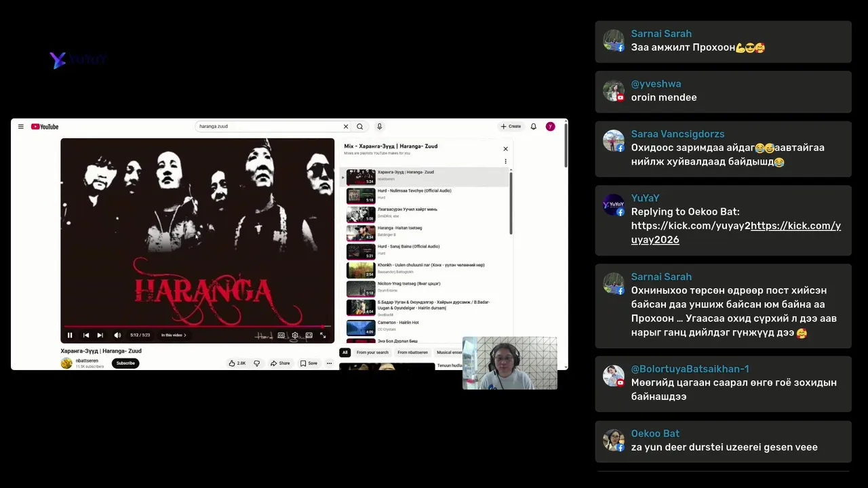Select 'From your search' filter chip
Image resolution: width=868 pixels, height=488 pixels.
click(372, 352)
